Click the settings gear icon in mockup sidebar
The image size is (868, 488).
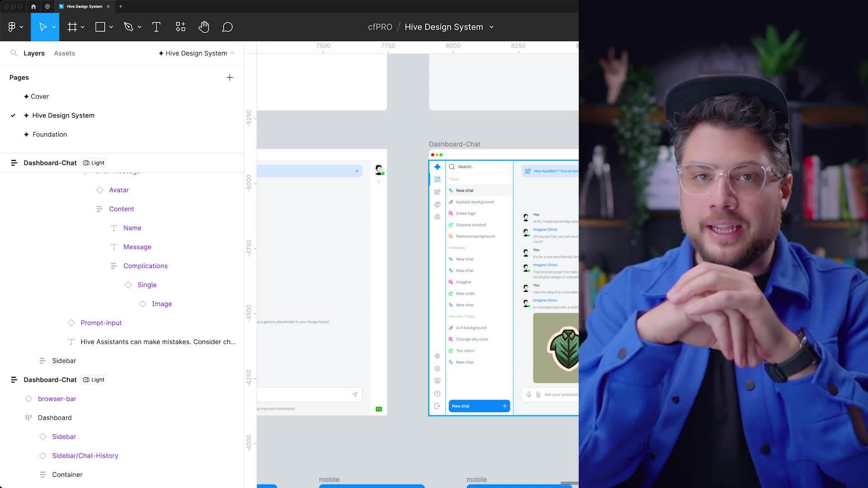coord(437,369)
